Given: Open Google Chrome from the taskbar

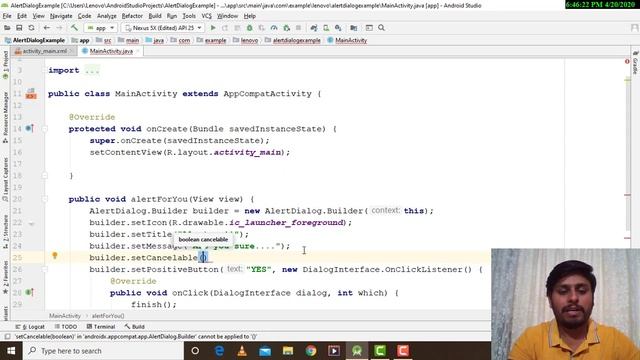Looking at the screenshot, I should point(311,351).
